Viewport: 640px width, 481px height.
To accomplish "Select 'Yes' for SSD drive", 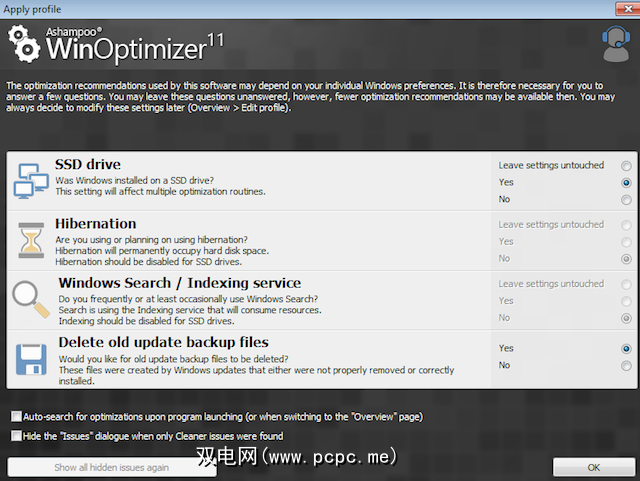I will 626,183.
